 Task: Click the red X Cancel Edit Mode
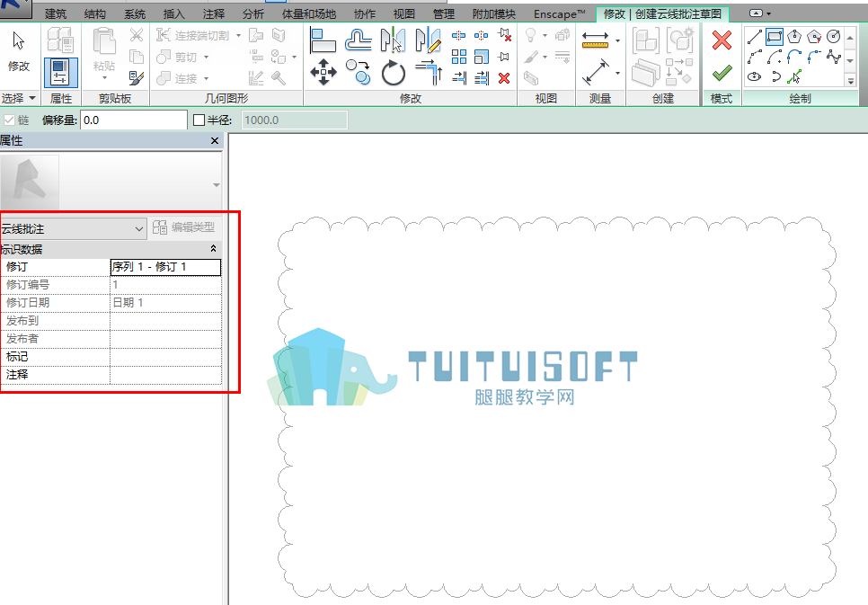(722, 40)
